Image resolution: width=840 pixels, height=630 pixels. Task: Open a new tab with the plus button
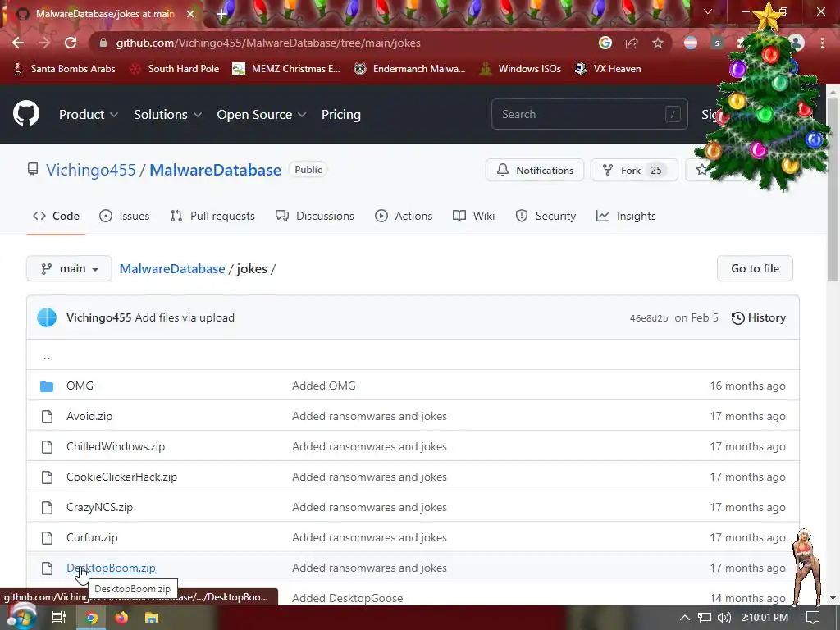[221, 14]
